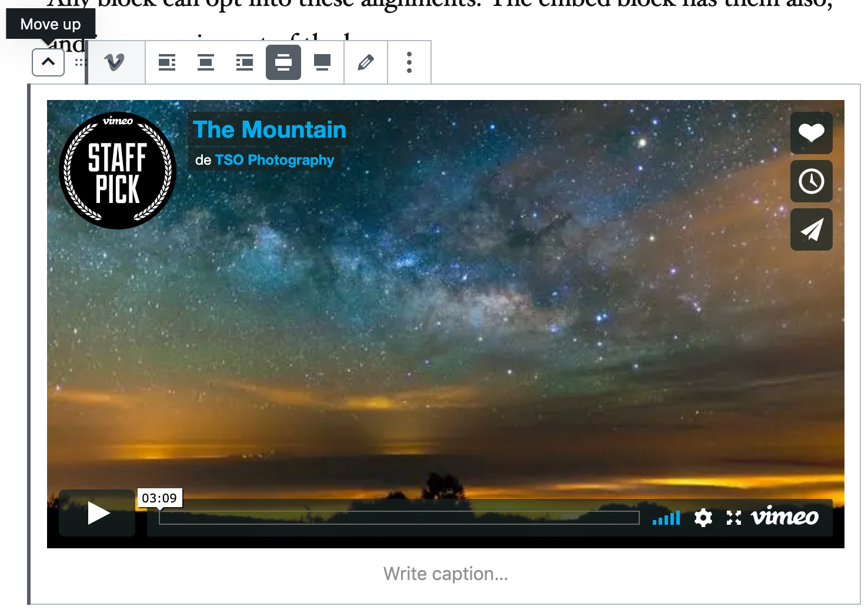Viewport: 868px width, 613px height.
Task: Click the Vimeo Staff Pick badge
Action: 118,171
